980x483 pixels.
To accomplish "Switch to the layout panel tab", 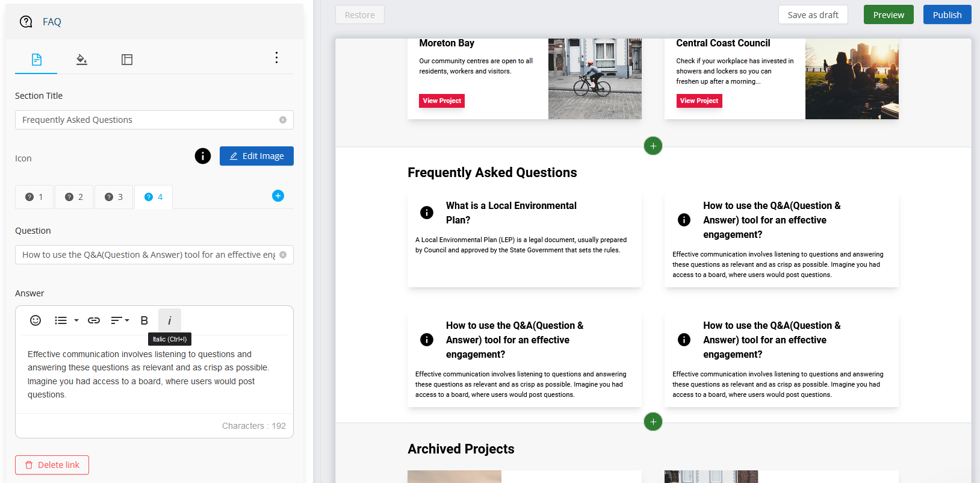I will [x=127, y=60].
